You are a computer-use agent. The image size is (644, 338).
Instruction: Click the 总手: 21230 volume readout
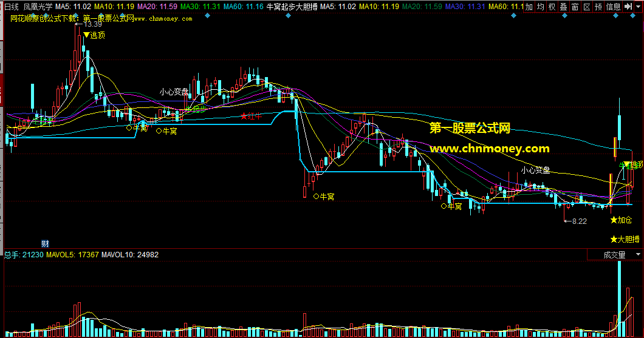[x=24, y=255]
